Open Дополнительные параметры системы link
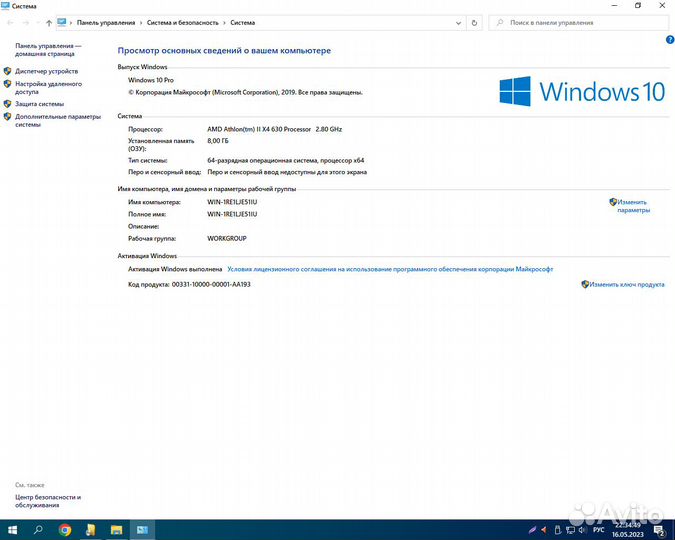The height and width of the screenshot is (540, 675). 58,121
